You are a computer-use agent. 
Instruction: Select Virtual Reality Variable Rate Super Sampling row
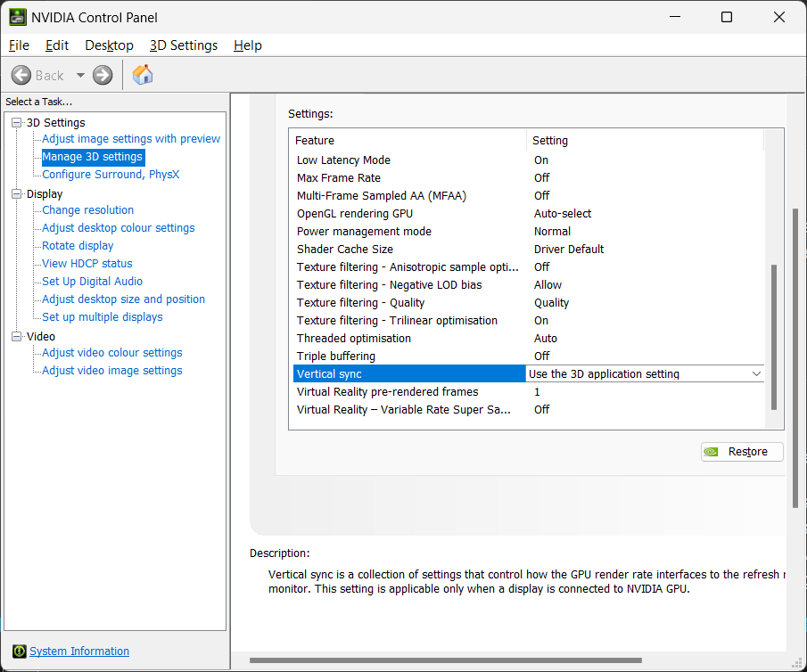[x=529, y=410]
